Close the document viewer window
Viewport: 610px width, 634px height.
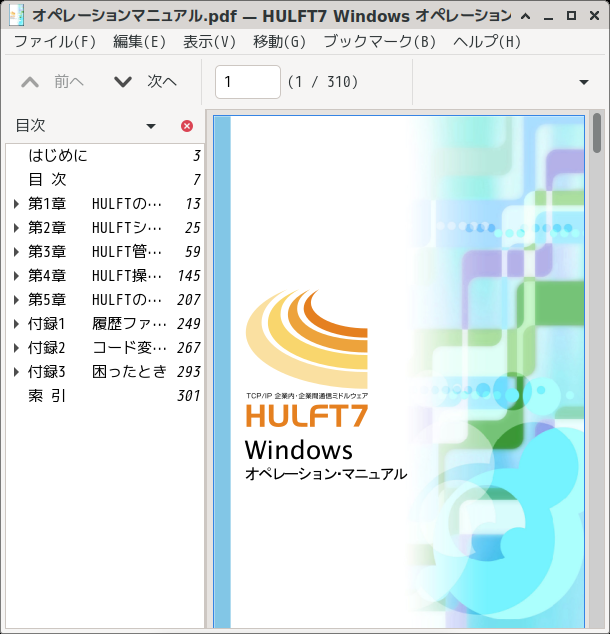[594, 16]
